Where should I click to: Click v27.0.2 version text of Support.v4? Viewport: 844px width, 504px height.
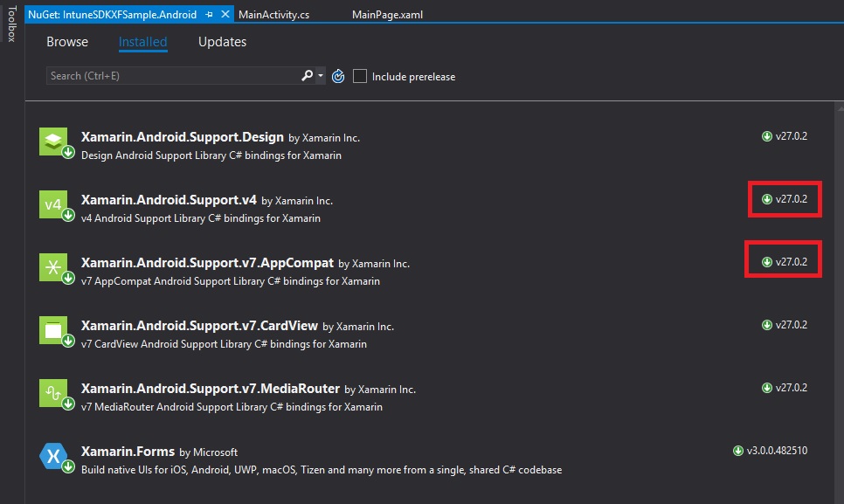pos(792,199)
